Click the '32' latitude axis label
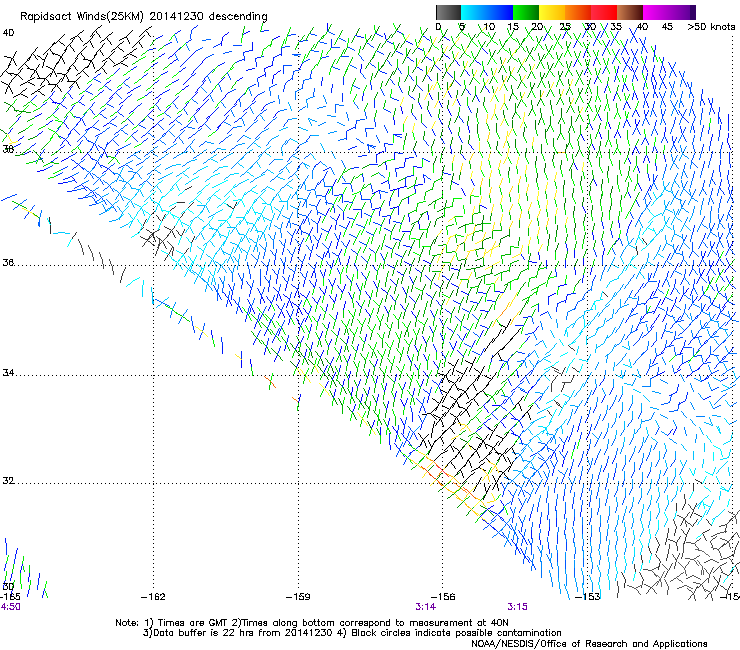 pyautogui.click(x=8, y=481)
